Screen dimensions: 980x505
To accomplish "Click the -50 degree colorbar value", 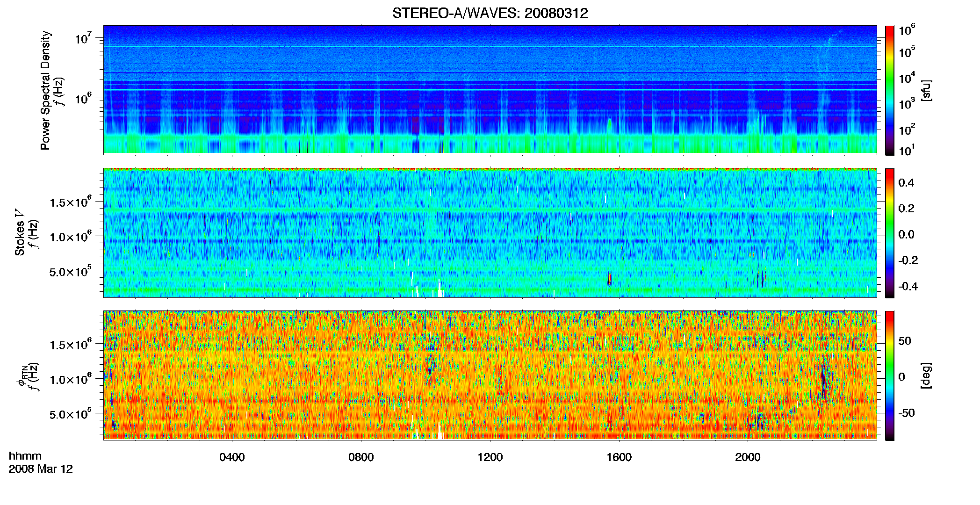I will 907,413.
